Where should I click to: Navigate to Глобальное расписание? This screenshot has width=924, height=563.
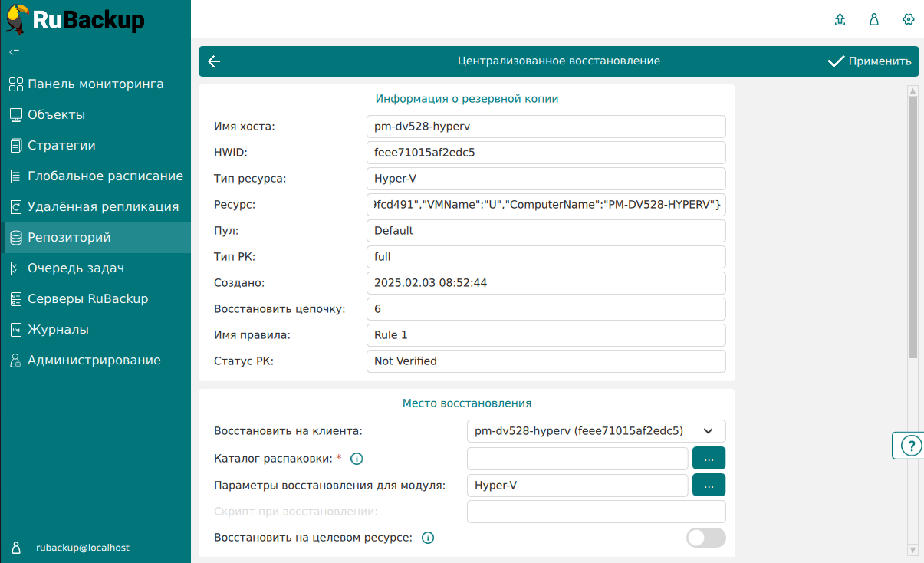coord(105,176)
